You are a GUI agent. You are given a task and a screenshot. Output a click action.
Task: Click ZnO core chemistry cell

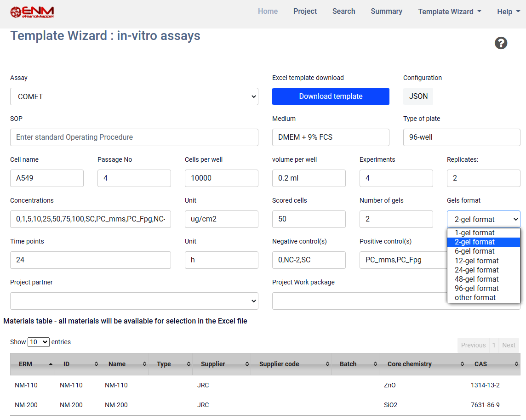390,385
